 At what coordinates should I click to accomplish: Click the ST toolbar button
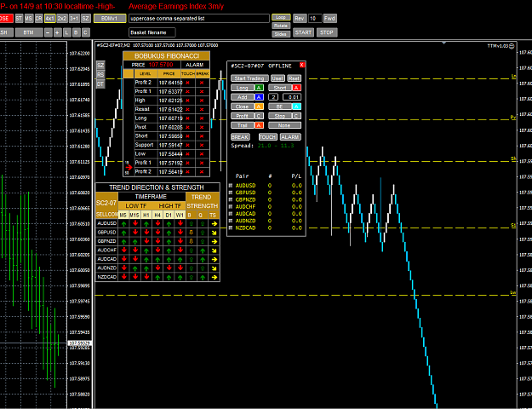point(19,19)
